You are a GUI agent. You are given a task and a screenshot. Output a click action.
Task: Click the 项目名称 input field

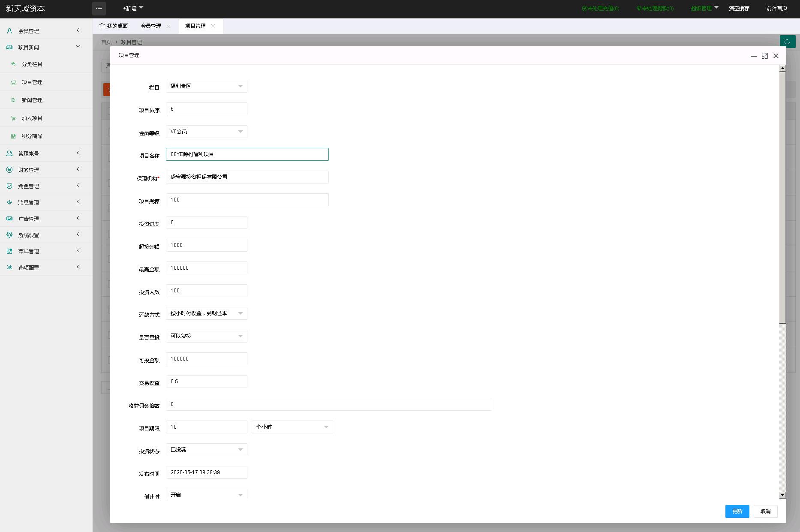247,154
